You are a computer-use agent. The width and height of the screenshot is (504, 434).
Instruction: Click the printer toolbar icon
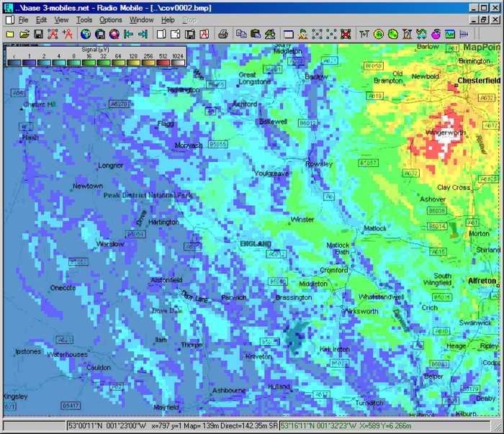222,34
